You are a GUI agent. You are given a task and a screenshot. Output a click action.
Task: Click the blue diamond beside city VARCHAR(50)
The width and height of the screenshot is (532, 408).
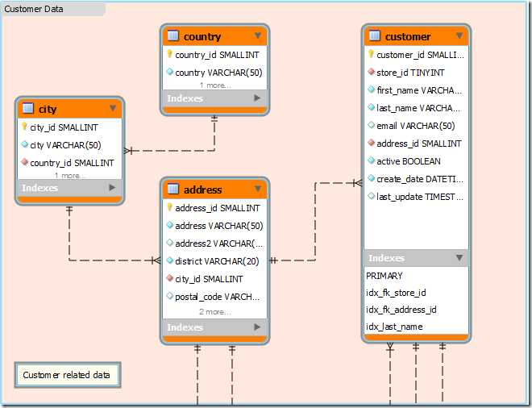coord(25,144)
